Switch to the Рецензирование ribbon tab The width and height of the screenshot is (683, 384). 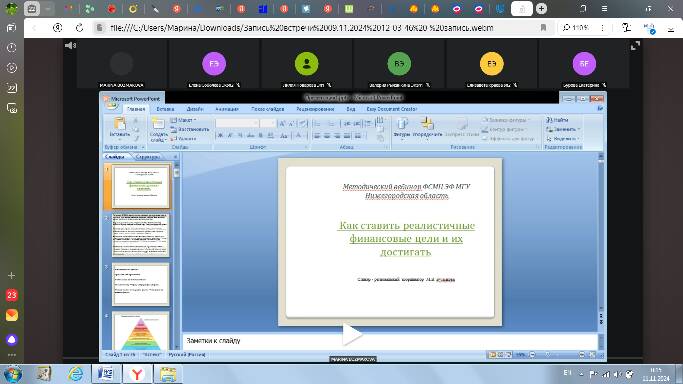coord(315,109)
